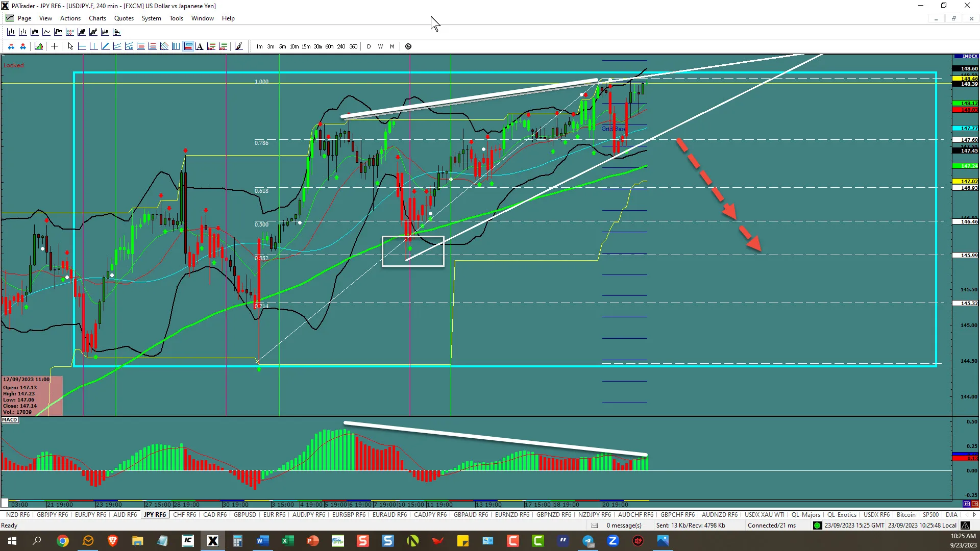
Task: Select the arrow pointer tool
Action: (70, 46)
